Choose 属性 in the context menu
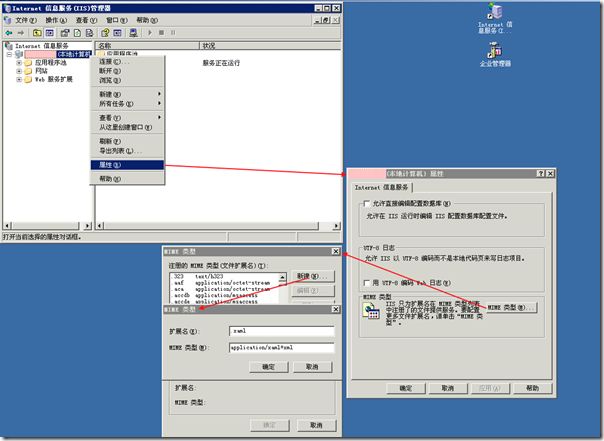 pyautogui.click(x=127, y=165)
